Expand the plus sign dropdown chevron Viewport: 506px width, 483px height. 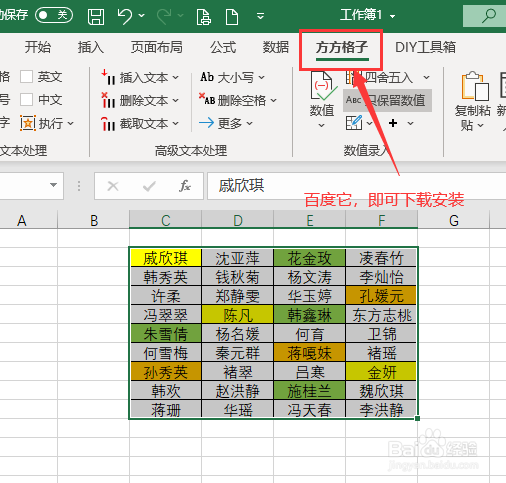pyautogui.click(x=410, y=123)
